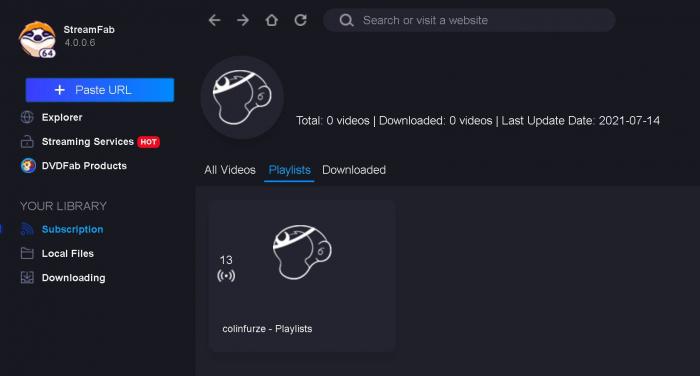Click the StreamFab app name text
The image size is (700, 376).
click(x=89, y=29)
